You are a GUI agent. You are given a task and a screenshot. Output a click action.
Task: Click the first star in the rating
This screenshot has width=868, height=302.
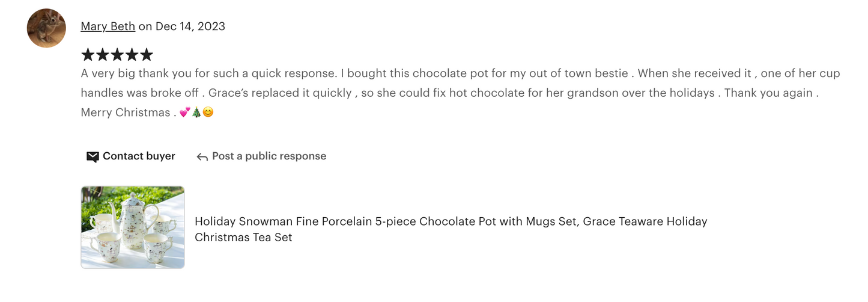(x=88, y=55)
